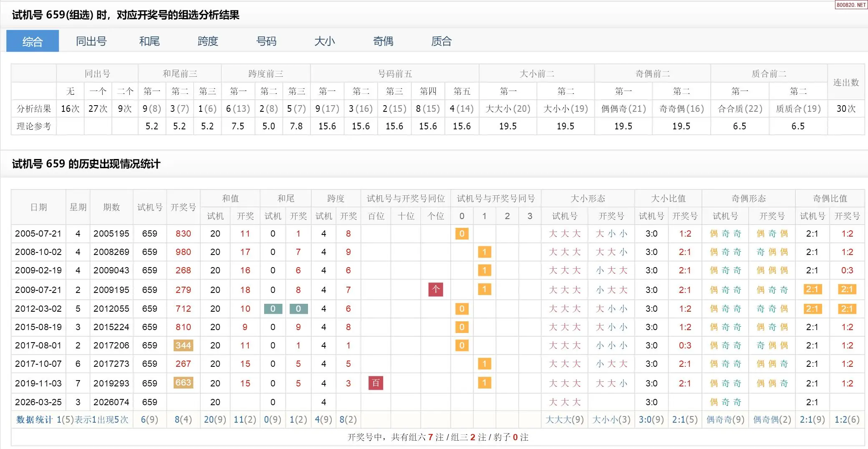The height and width of the screenshot is (449, 868).
Task: Click the 数据统计 label in the summary row
Action: click(34, 420)
